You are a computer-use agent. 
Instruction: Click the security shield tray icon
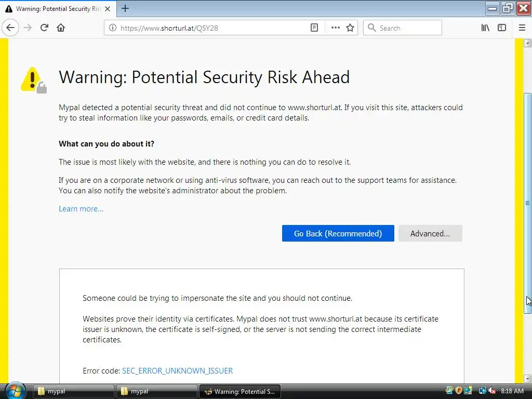click(459, 391)
